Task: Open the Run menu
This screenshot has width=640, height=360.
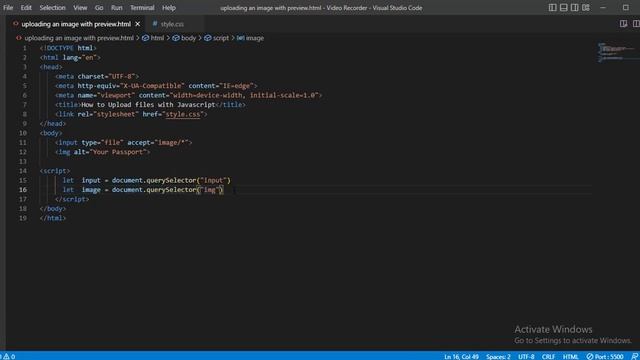Action: pyautogui.click(x=116, y=8)
